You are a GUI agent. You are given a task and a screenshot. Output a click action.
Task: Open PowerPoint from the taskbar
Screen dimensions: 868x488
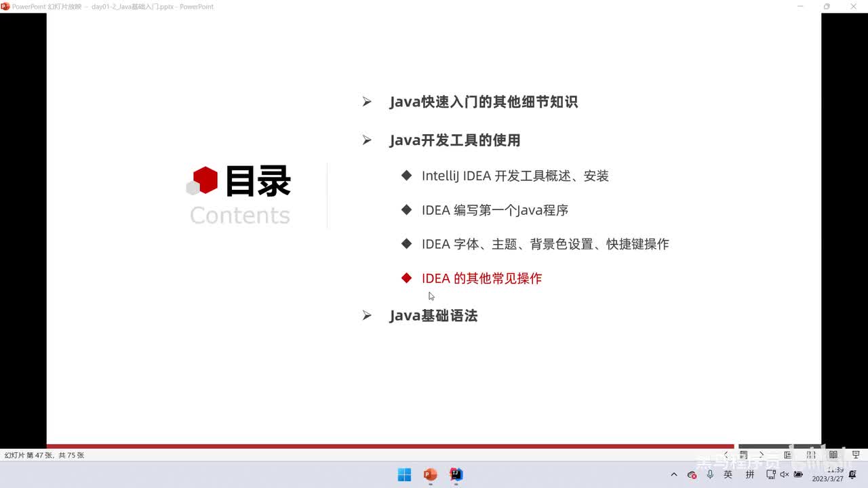430,474
